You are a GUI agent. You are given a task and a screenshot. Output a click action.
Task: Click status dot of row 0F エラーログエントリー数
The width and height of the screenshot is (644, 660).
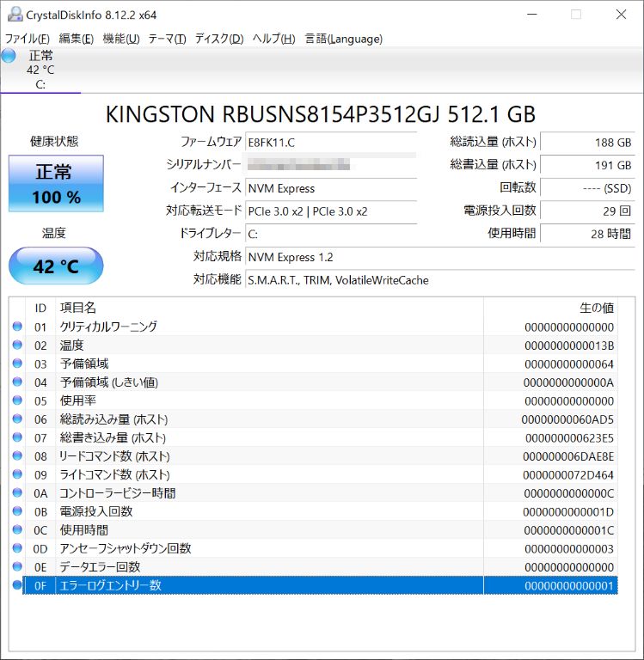pos(17,585)
